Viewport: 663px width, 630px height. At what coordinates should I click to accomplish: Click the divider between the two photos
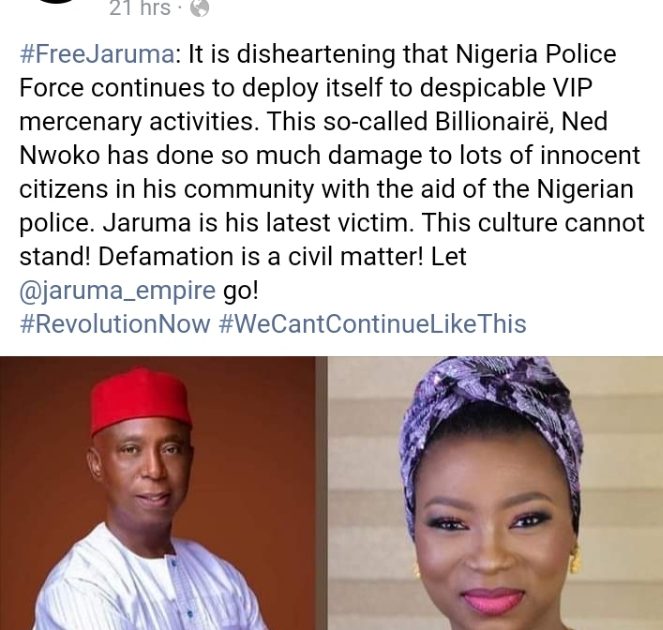coord(322,493)
